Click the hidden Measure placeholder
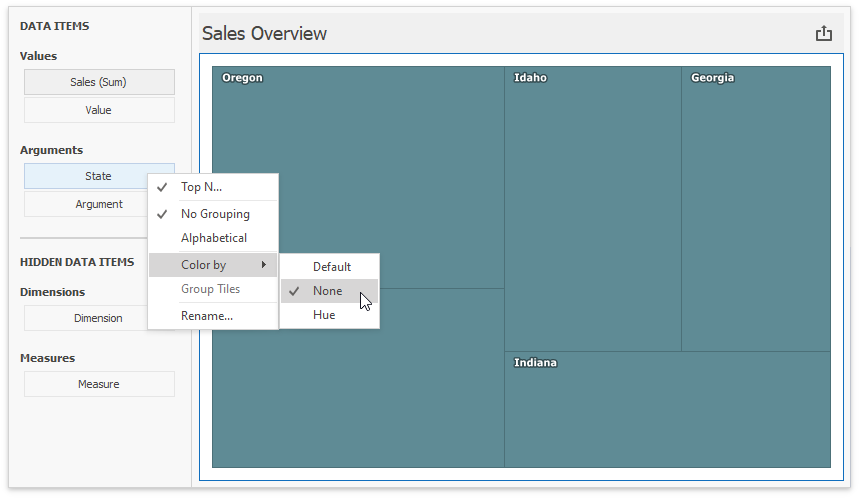The image size is (859, 498). click(x=99, y=384)
